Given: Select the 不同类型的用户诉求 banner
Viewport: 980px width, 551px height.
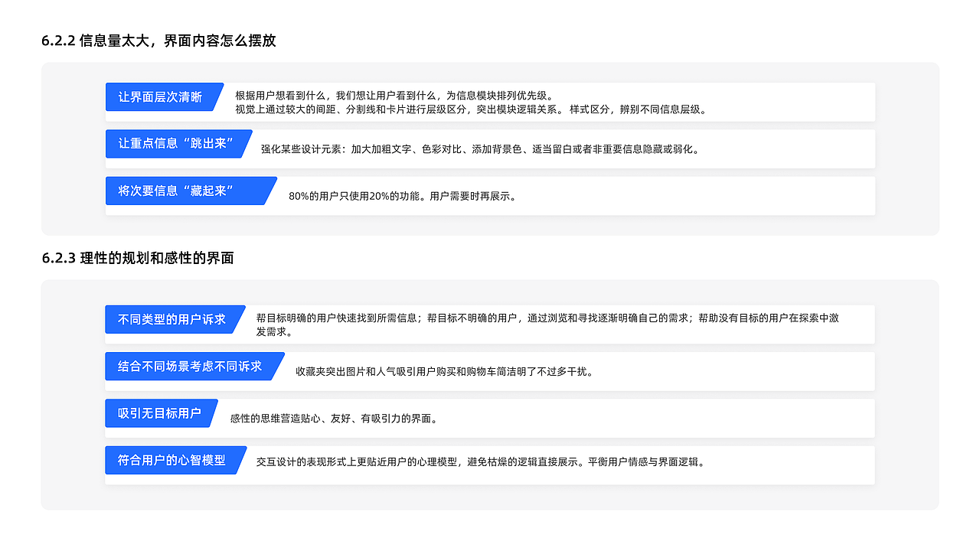Looking at the screenshot, I should coord(173,320).
